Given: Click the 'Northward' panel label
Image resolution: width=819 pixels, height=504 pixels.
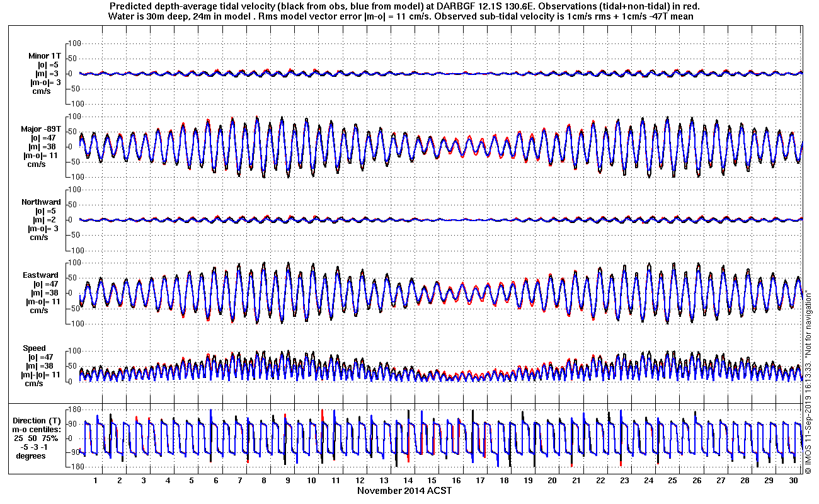Looking at the screenshot, I should [42, 202].
